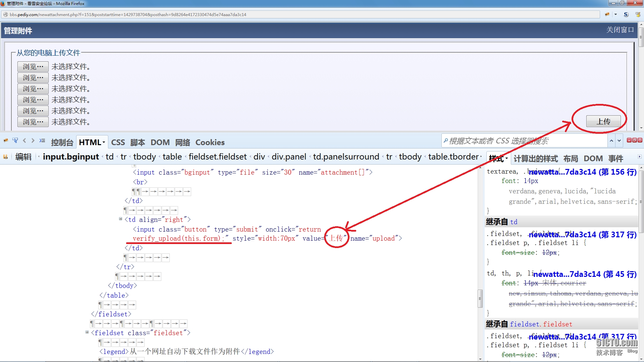Switch to 布局 layout side tab
Viewport: 644px width, 362px height.
click(571, 159)
